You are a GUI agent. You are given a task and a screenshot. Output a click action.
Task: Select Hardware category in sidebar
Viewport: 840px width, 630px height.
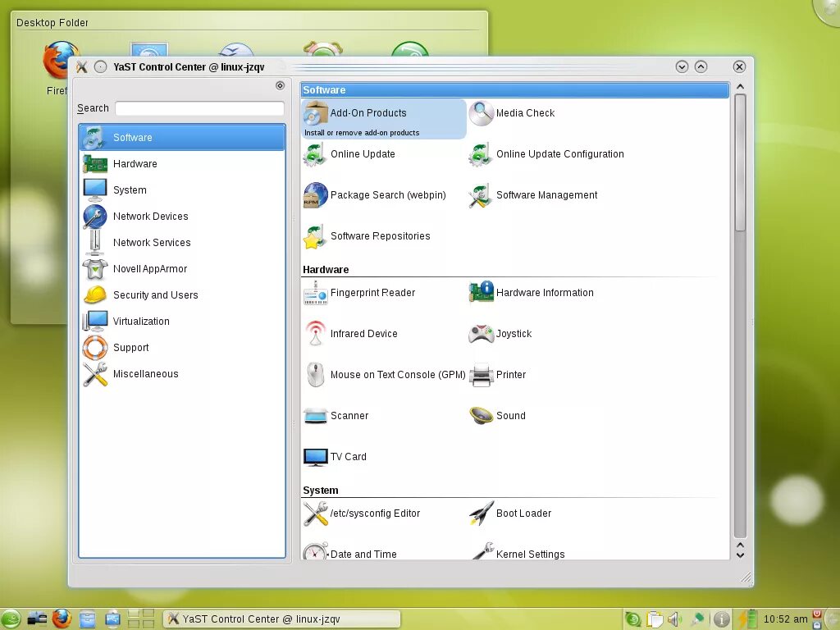tap(182, 164)
